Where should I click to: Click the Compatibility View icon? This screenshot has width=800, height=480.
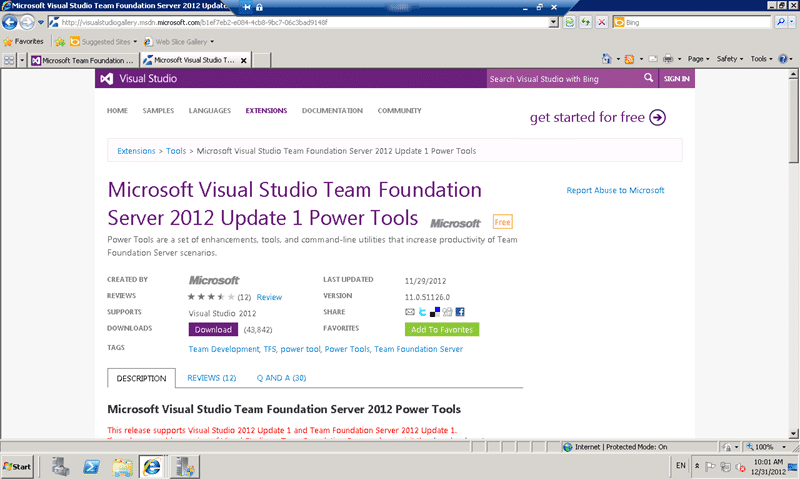coord(569,22)
